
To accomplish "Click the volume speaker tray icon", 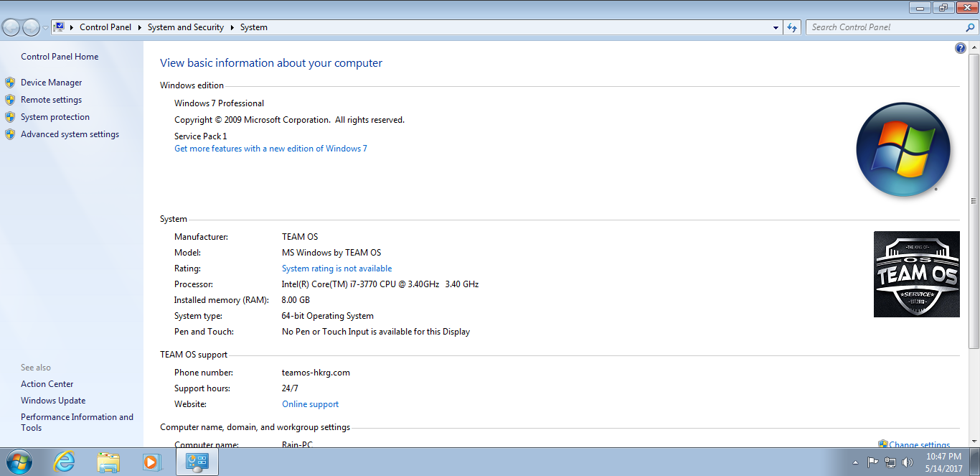I will click(x=908, y=462).
